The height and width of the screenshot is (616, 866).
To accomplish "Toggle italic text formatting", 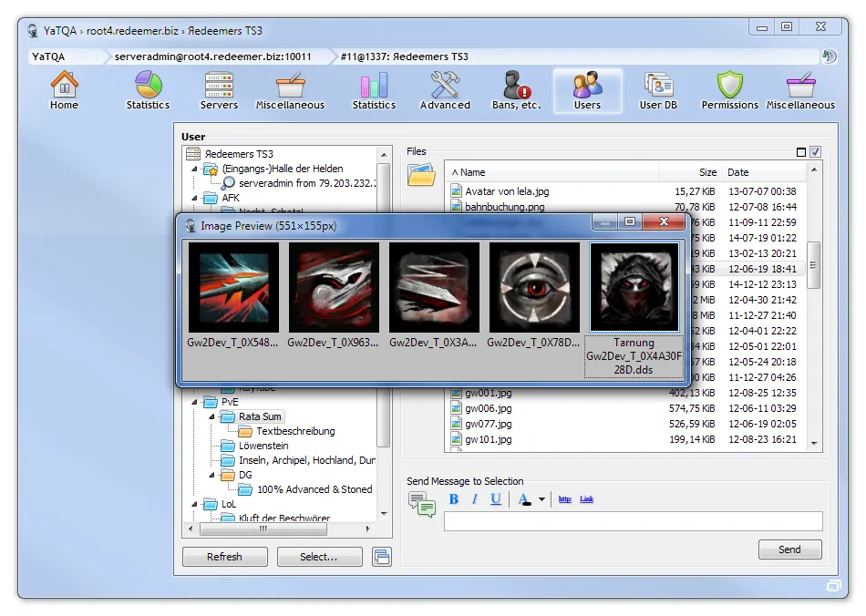I will [474, 499].
